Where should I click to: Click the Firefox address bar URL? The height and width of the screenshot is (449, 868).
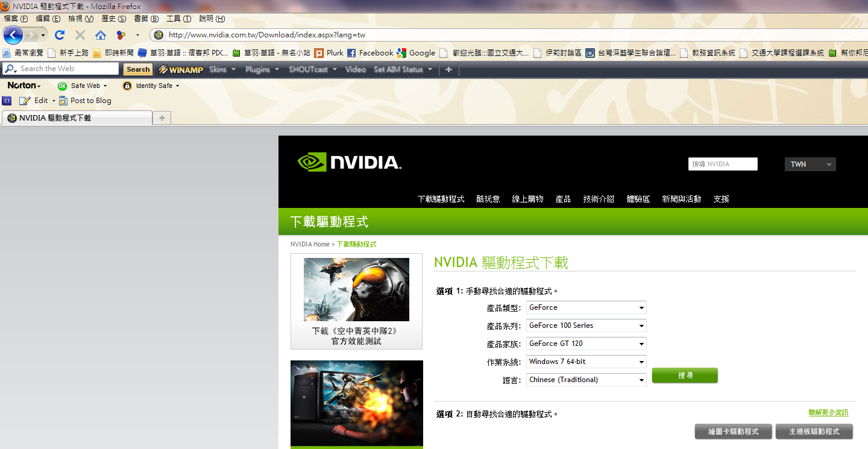pos(267,35)
